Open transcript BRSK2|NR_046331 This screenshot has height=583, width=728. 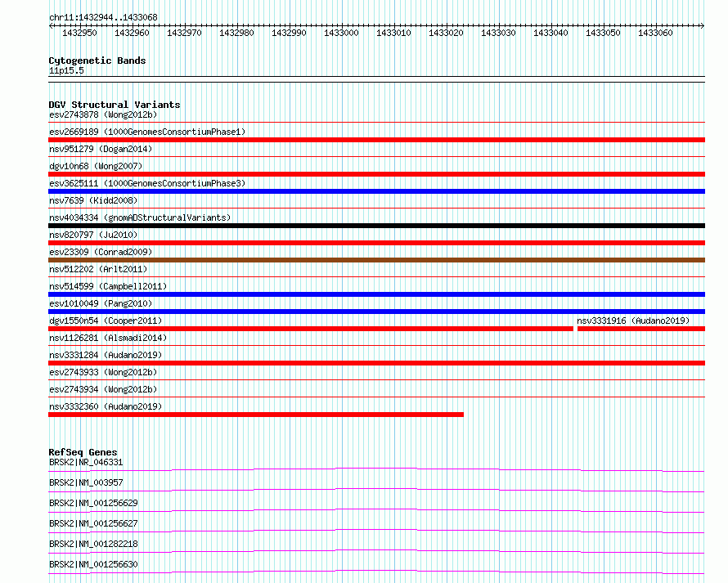86,462
